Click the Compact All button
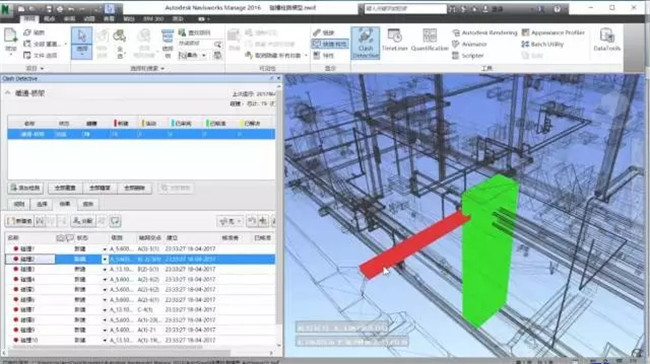This screenshot has width=650, height=364. 99,188
